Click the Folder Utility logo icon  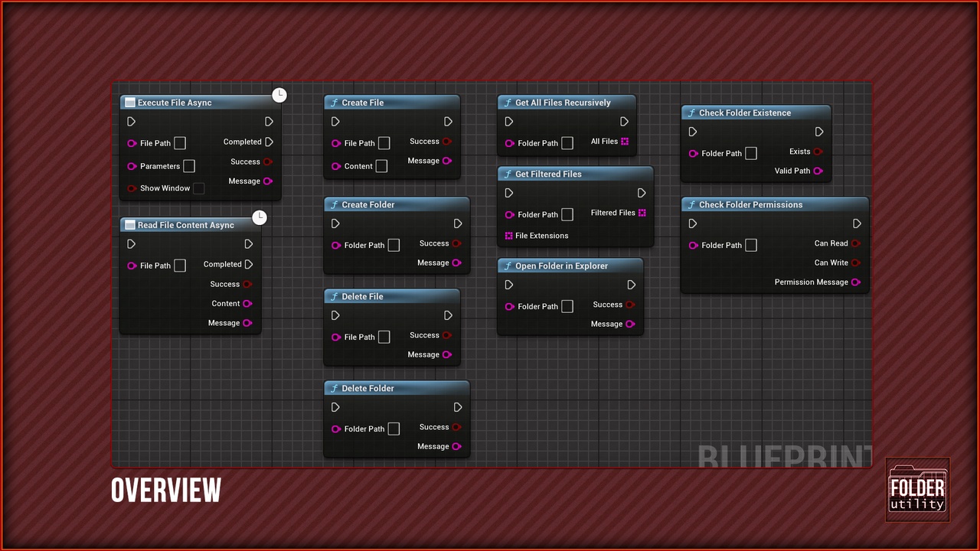pyautogui.click(x=917, y=490)
